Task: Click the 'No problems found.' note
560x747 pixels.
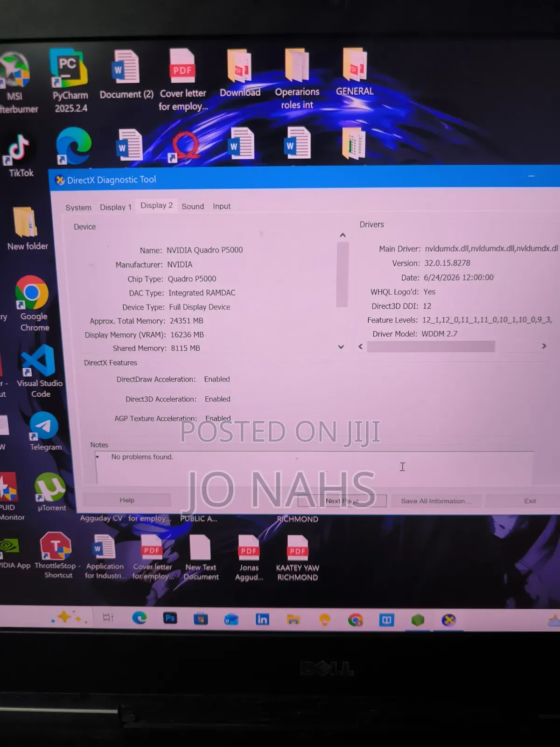Action: [142, 457]
